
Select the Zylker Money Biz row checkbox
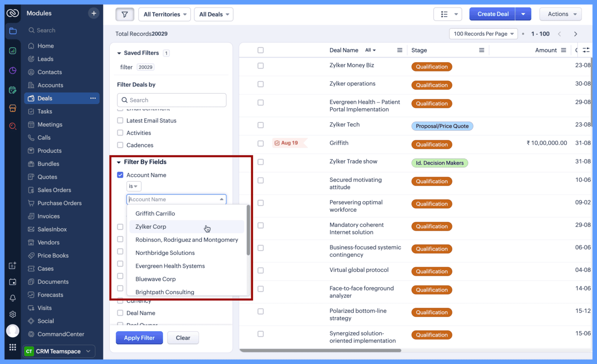tap(260, 66)
